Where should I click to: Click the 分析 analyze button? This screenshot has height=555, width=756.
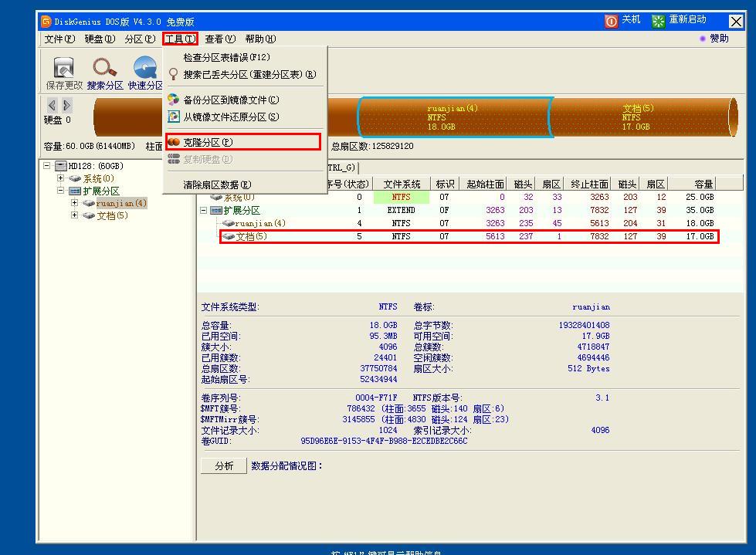(224, 466)
